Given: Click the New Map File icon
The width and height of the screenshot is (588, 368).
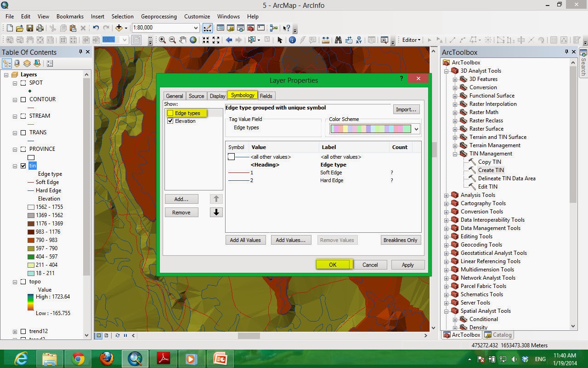Looking at the screenshot, I should [9, 28].
